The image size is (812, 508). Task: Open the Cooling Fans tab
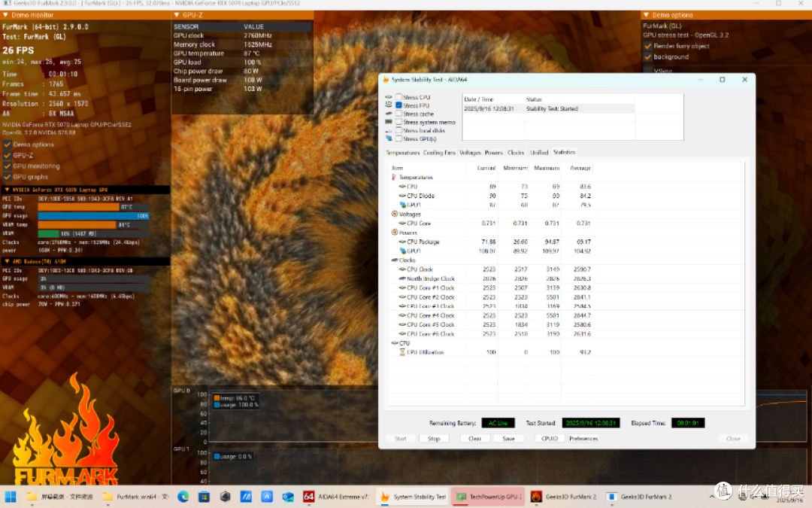(x=439, y=152)
